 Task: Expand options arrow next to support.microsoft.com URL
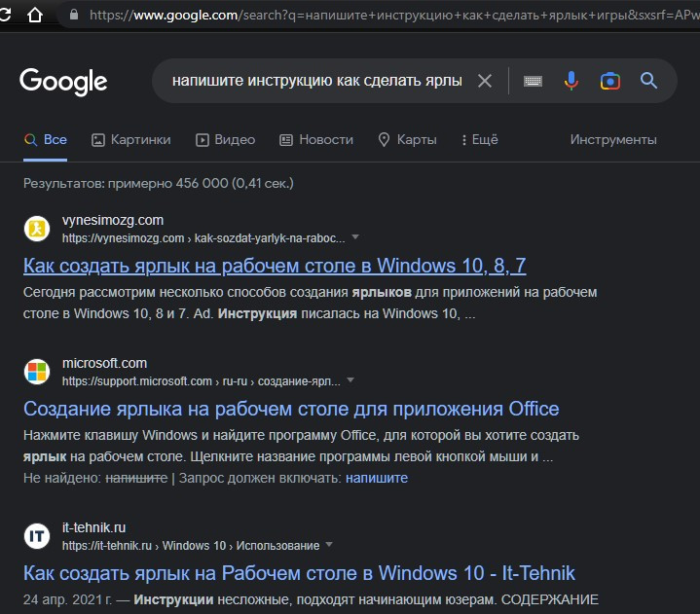[x=350, y=380]
